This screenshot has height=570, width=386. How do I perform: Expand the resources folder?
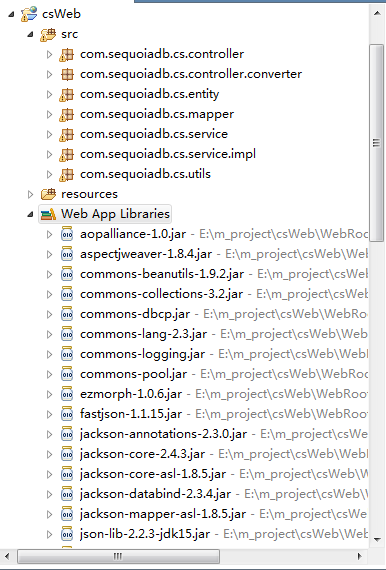click(x=31, y=194)
